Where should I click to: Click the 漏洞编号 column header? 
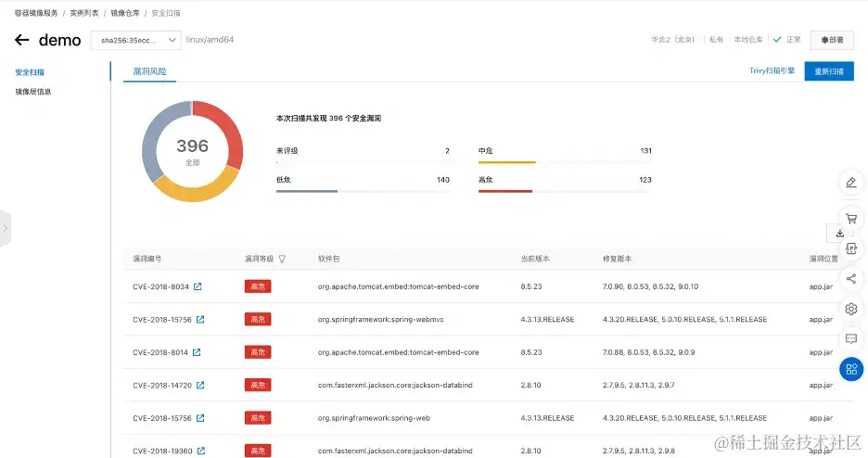(147, 259)
